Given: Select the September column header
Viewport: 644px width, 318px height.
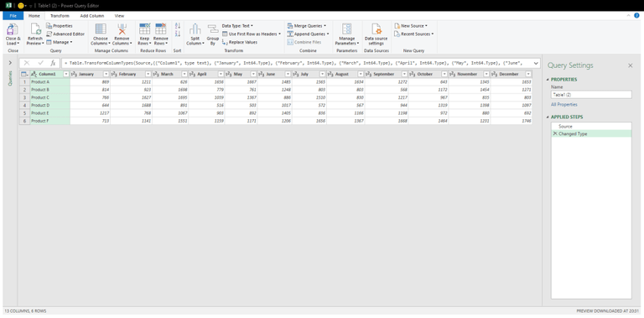Looking at the screenshot, I should 387,74.
